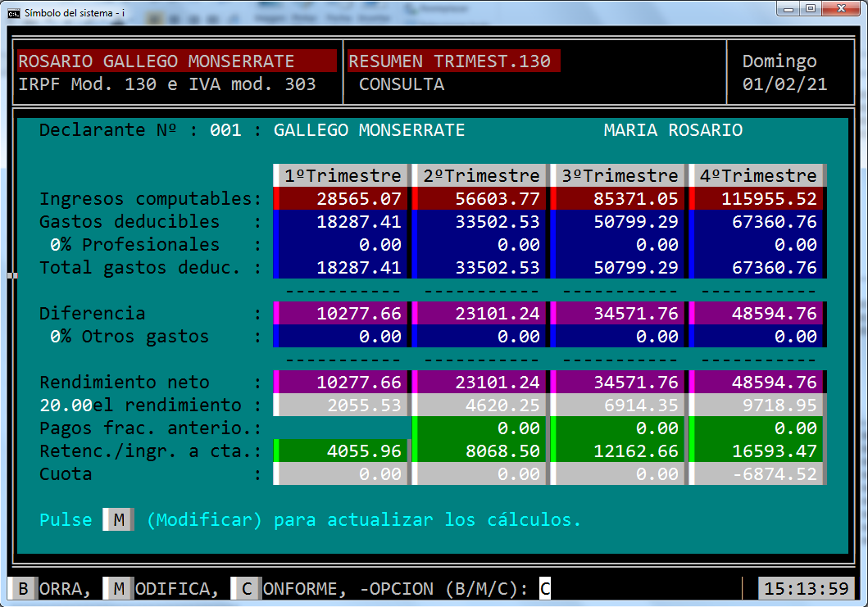The width and height of the screenshot is (868, 607).
Task: Click the M key beside Pulse (Modificar)
Action: pos(119,519)
